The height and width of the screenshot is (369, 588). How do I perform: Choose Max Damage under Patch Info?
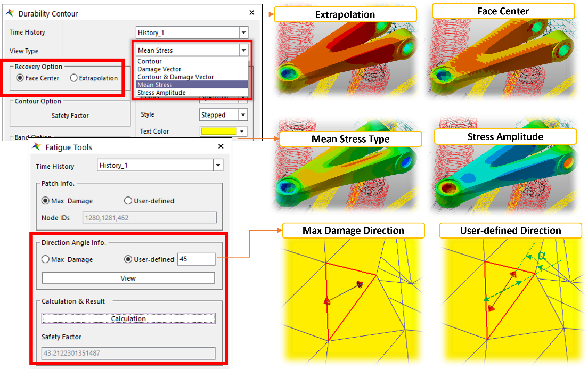[x=46, y=201]
